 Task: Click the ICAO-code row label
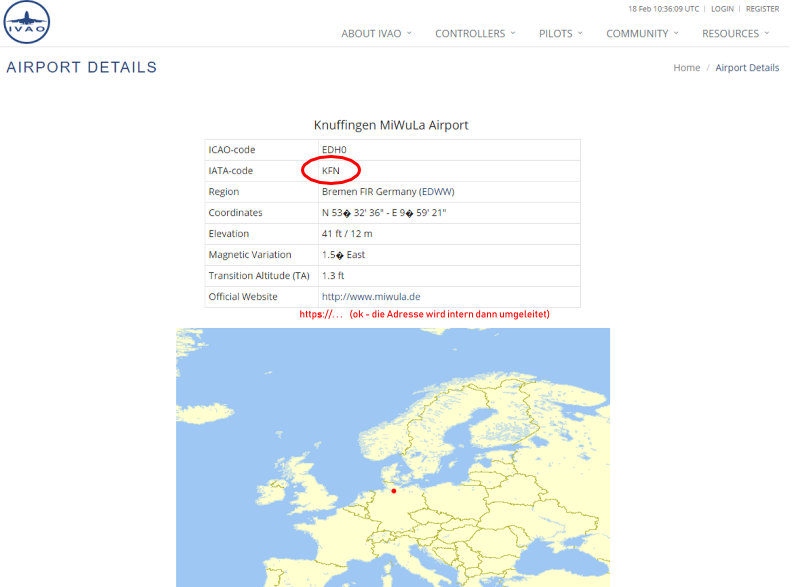(232, 150)
